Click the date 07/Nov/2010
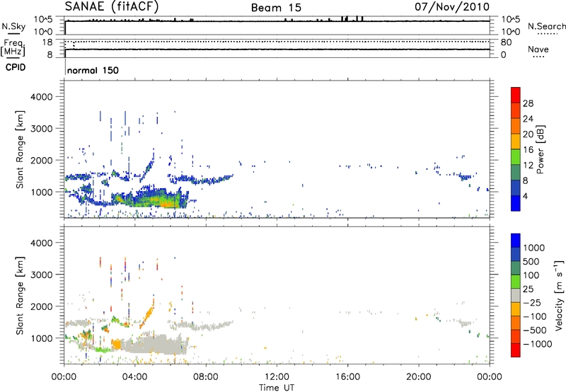 (452, 6)
